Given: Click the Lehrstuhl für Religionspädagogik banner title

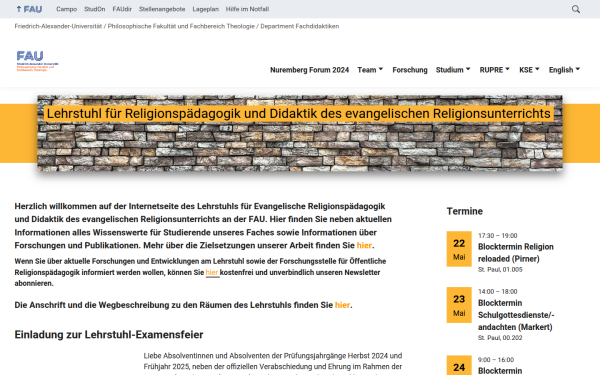Looking at the screenshot, I should (298, 114).
